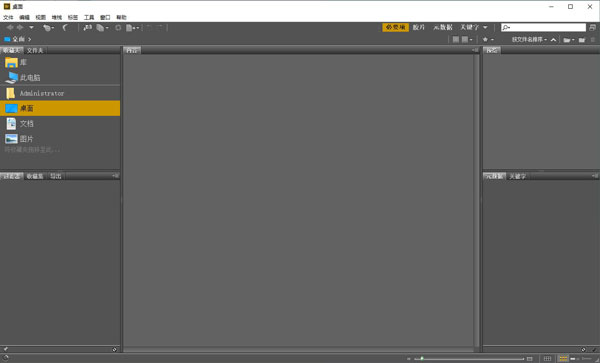Toggle ascending sort order arrow
600x363 pixels.
pos(553,40)
